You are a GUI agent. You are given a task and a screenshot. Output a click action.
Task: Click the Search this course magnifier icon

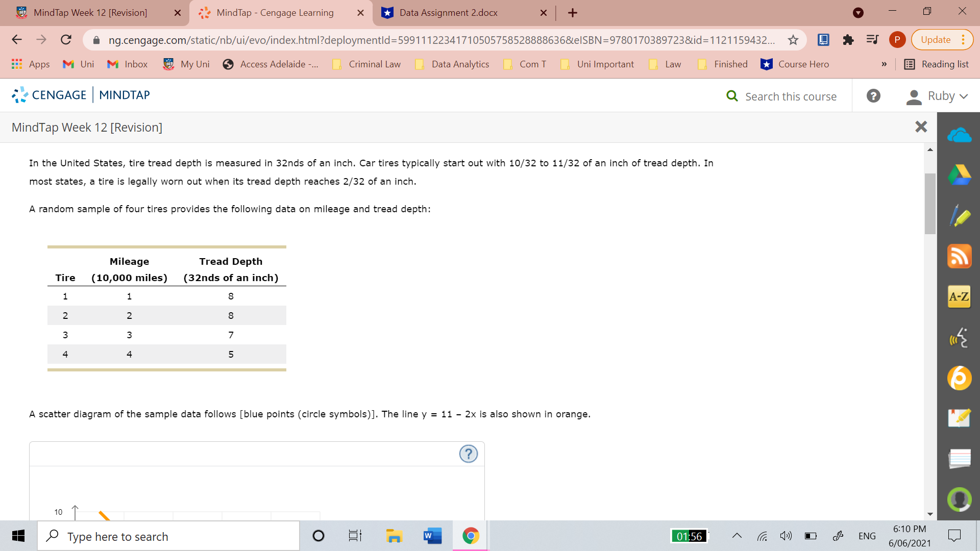click(x=733, y=96)
